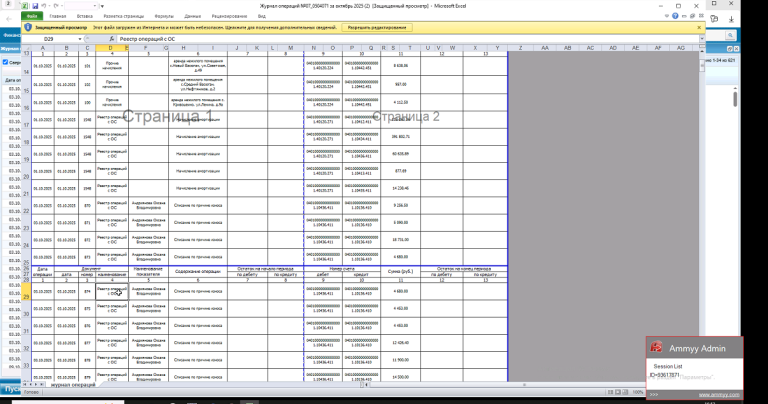768x404 pixels.
Task: Click the Разрешить редактирование button
Action: 377,27
